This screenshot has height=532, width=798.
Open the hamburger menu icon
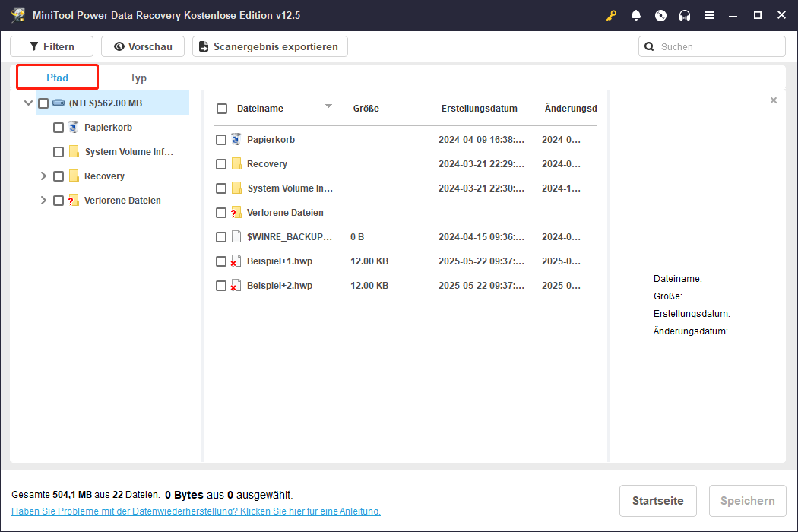709,15
